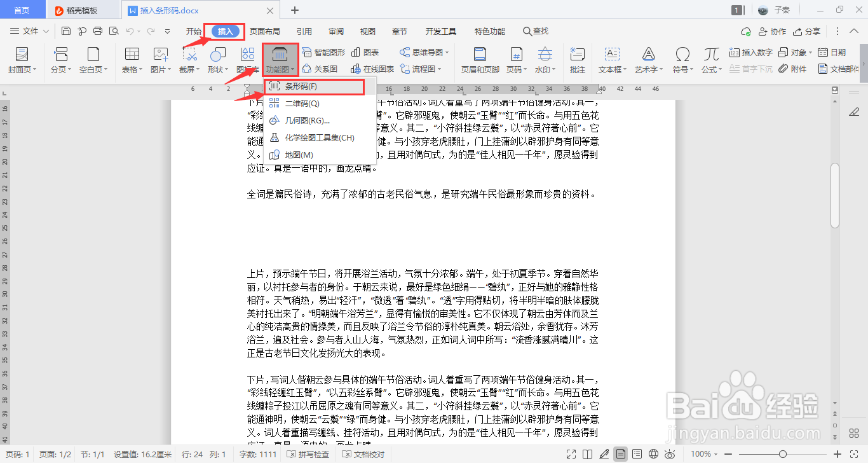Click the Shapes (形状) icon

pos(218,54)
